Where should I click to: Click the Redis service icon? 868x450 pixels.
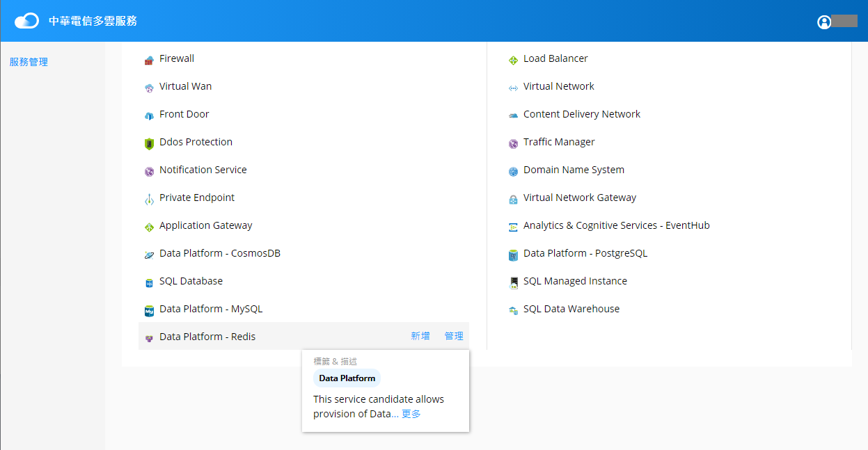pos(149,339)
